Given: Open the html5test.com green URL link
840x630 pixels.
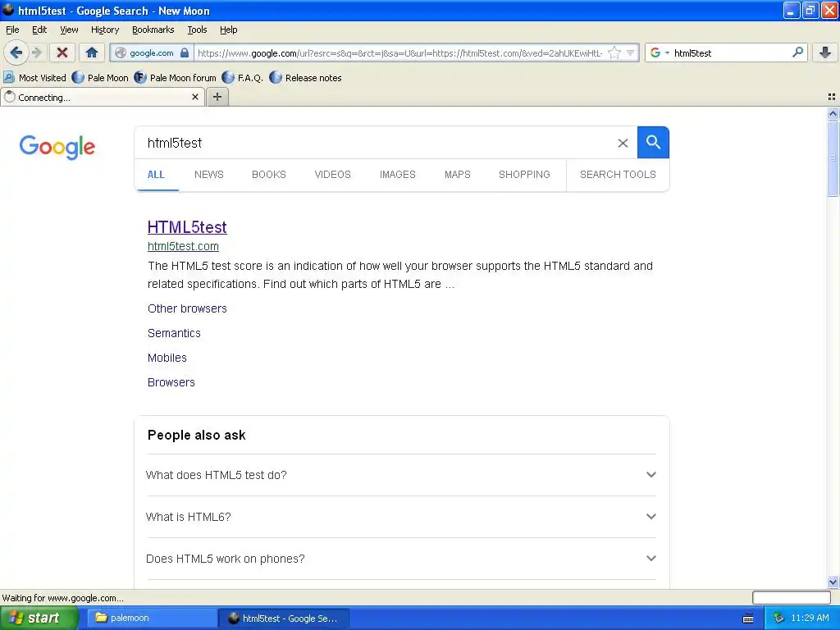Looking at the screenshot, I should pyautogui.click(x=183, y=246).
